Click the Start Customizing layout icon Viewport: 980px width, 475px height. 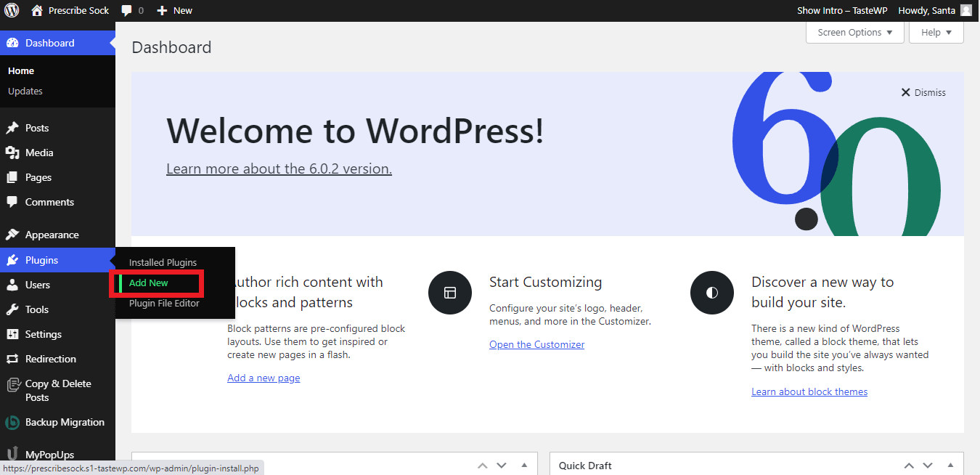click(450, 293)
